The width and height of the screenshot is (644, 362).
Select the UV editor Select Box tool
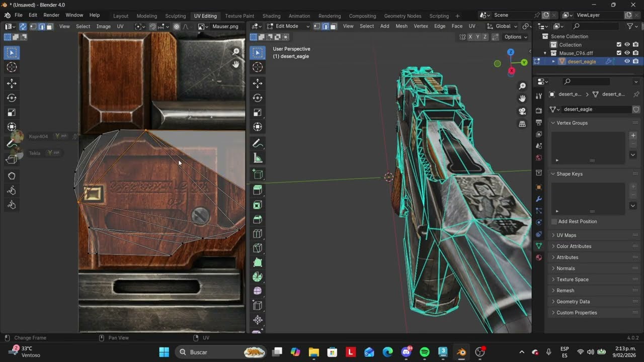(x=12, y=53)
